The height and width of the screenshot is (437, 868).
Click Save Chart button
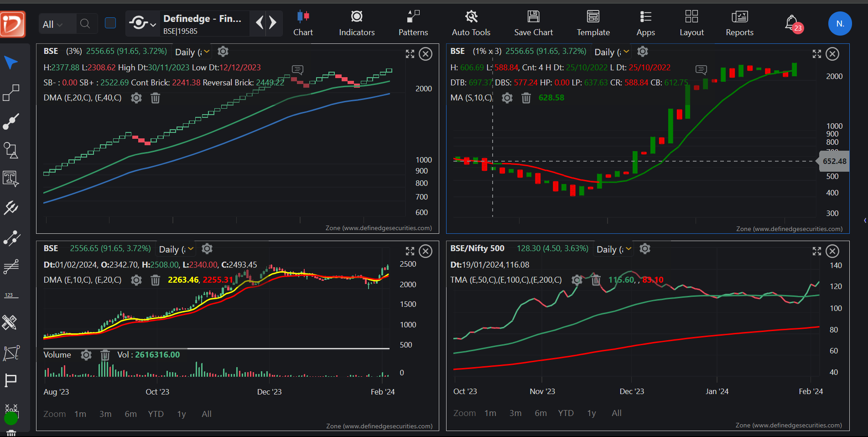533,23
